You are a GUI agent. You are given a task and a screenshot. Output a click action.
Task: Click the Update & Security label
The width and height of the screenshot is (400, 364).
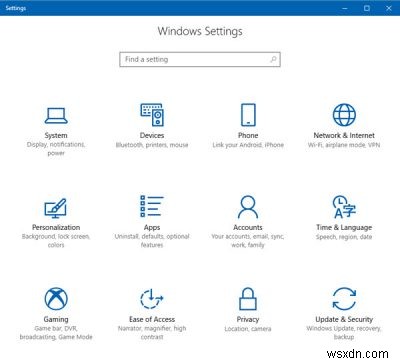point(344,319)
